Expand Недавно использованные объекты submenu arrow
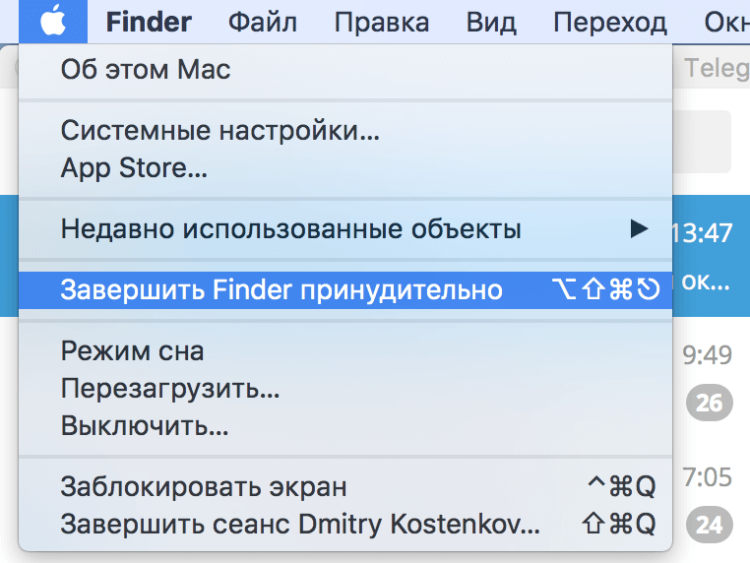 click(x=639, y=229)
